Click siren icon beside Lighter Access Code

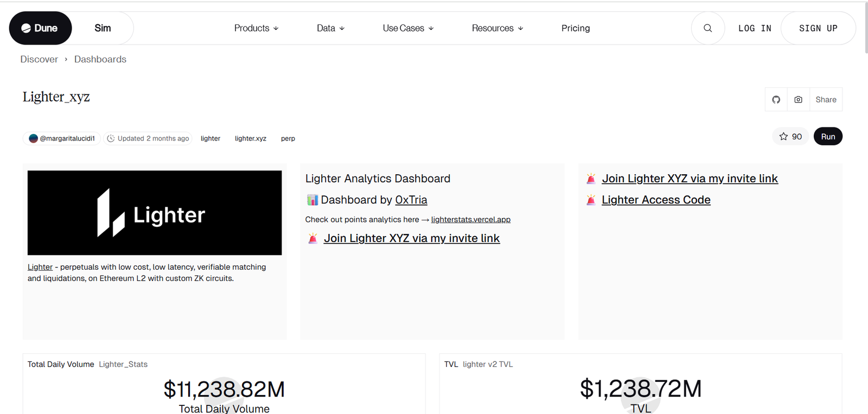pos(591,200)
